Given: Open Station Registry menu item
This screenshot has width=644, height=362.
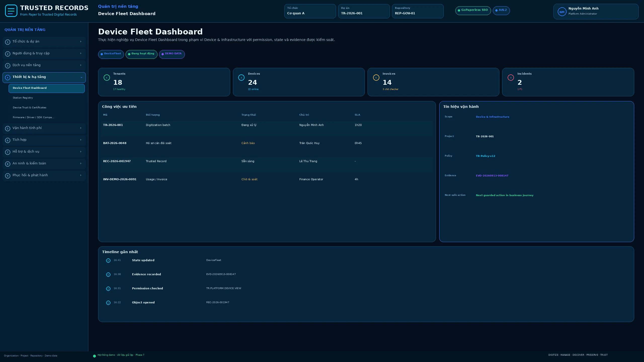Looking at the screenshot, I should (x=47, y=98).
